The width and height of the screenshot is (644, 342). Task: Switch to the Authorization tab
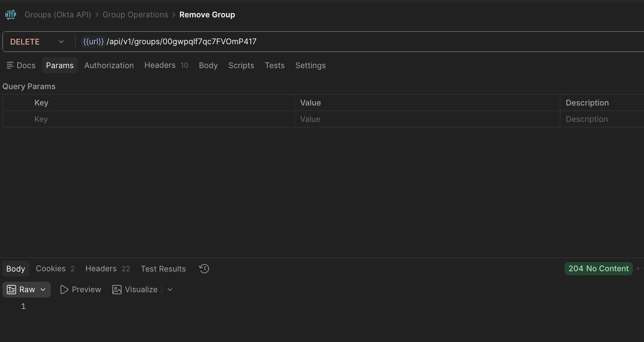(x=109, y=65)
